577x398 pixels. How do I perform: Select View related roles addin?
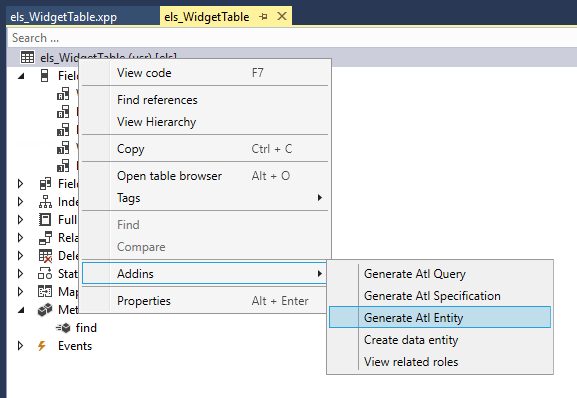coord(440,362)
